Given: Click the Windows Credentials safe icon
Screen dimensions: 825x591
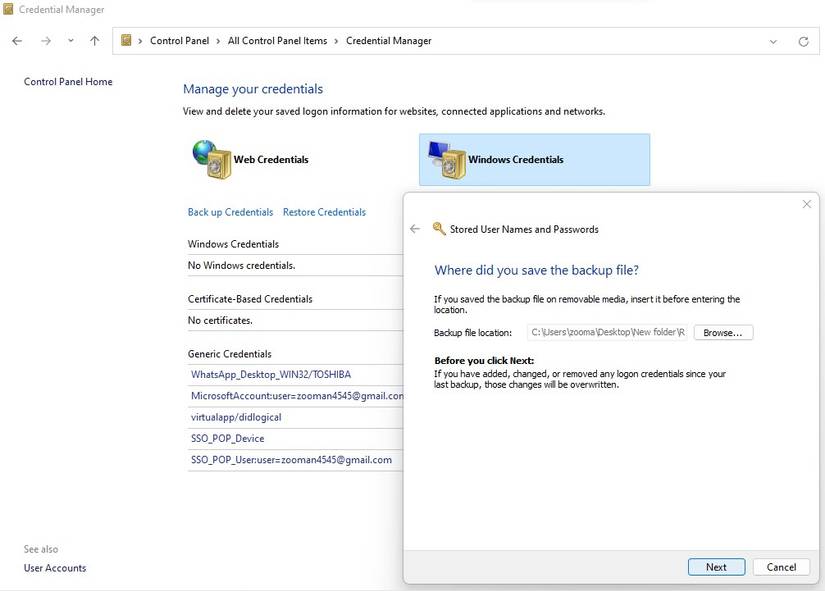Looking at the screenshot, I should (446, 159).
